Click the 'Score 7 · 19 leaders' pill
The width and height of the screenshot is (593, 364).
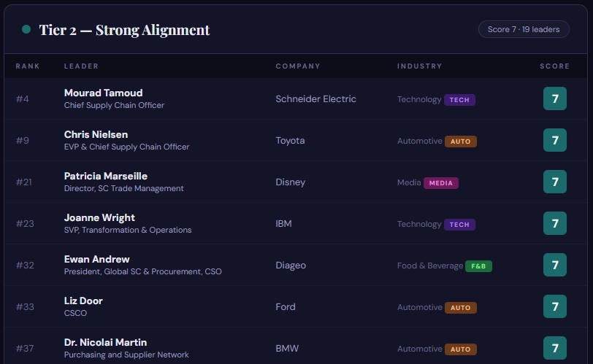524,29
